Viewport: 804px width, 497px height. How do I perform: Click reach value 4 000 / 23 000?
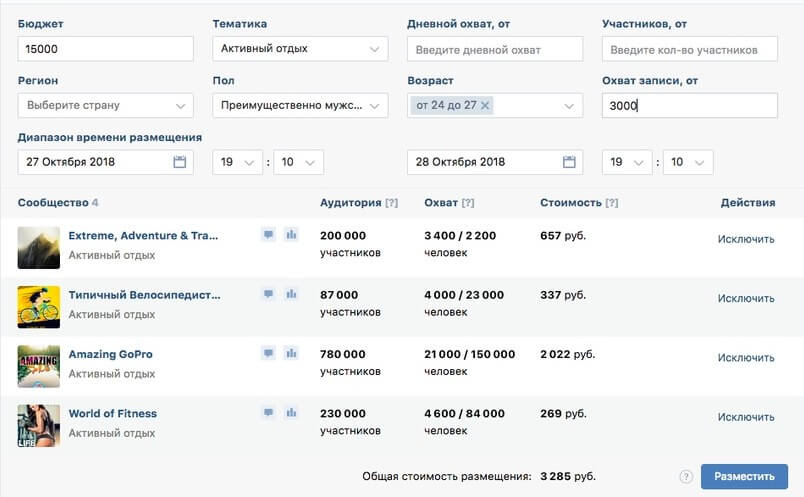coord(464,295)
